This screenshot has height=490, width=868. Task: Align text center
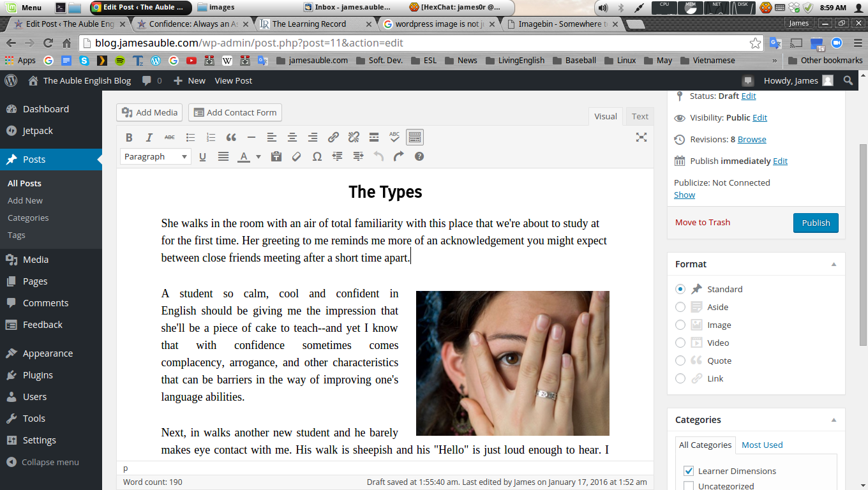pyautogui.click(x=292, y=137)
